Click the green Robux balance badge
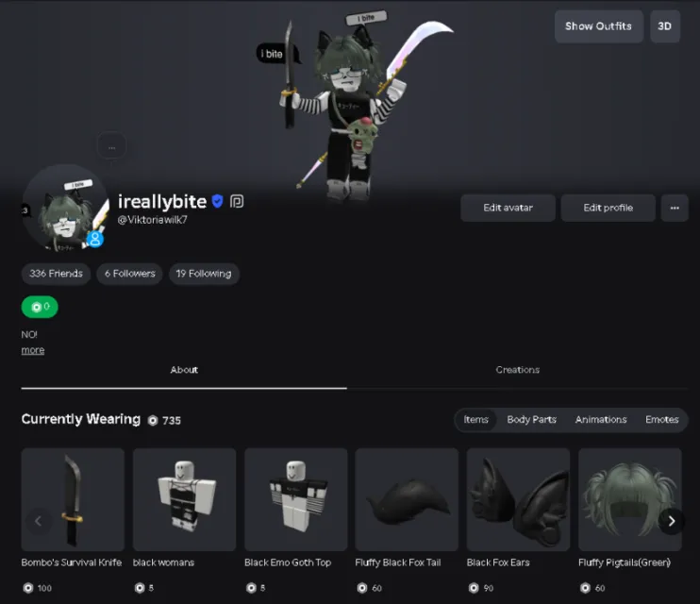This screenshot has height=604, width=700. (x=40, y=307)
